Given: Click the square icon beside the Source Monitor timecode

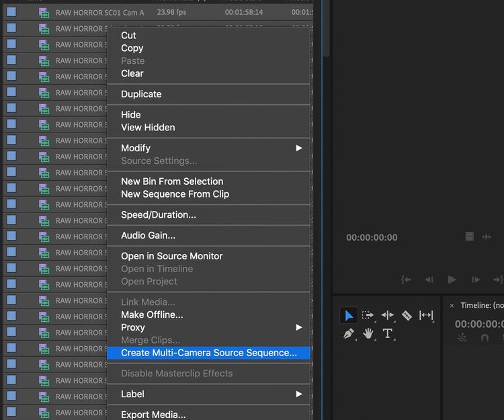Looking at the screenshot, I should 469,237.
